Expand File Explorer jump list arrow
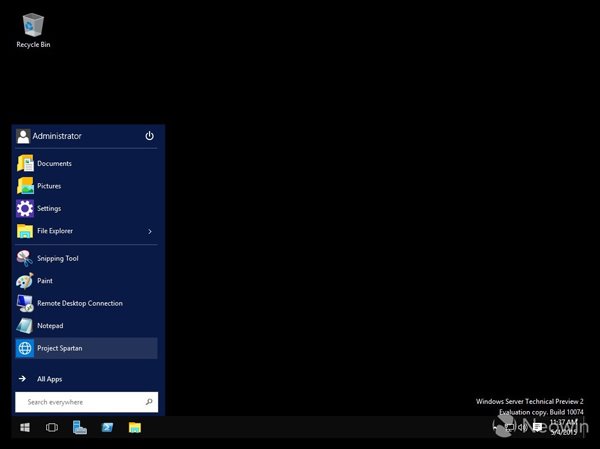The image size is (600, 449). [150, 232]
